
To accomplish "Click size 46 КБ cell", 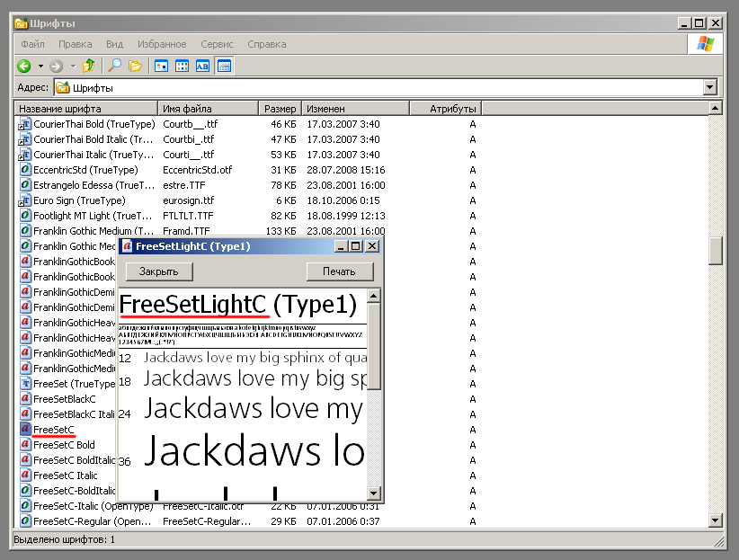I will pos(283,124).
